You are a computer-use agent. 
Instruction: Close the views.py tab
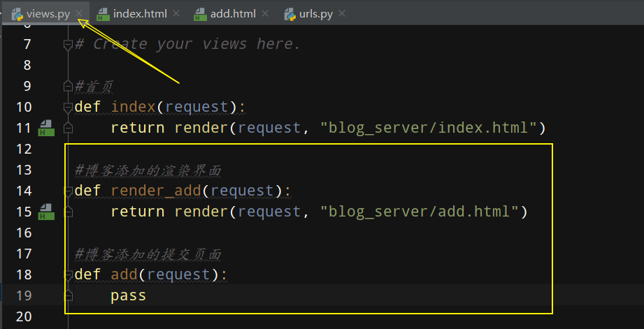pyautogui.click(x=79, y=14)
